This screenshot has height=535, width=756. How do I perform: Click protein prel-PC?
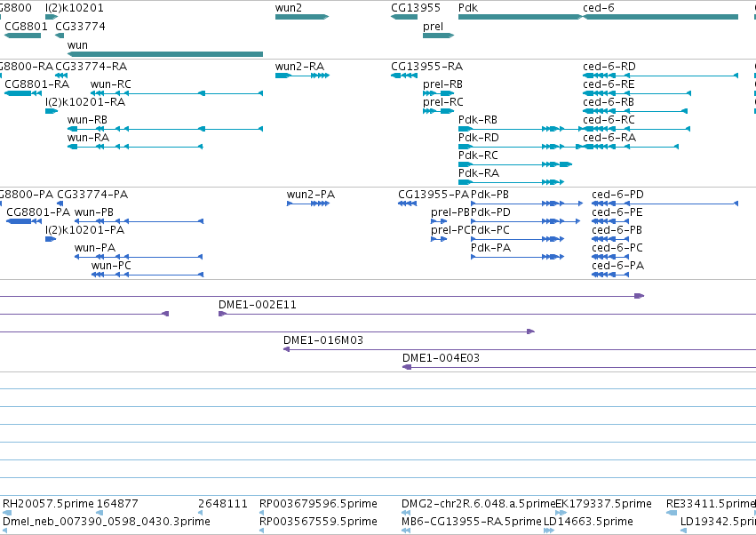(450, 230)
